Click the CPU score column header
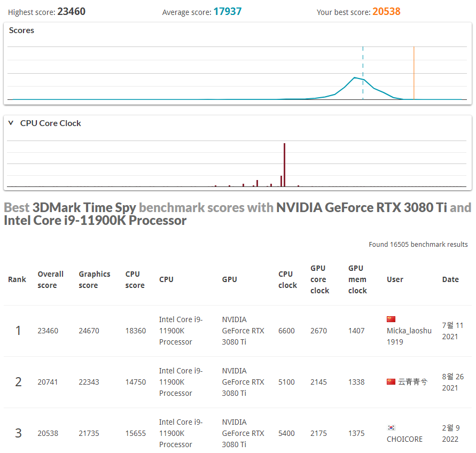The image size is (476, 453). [135, 279]
